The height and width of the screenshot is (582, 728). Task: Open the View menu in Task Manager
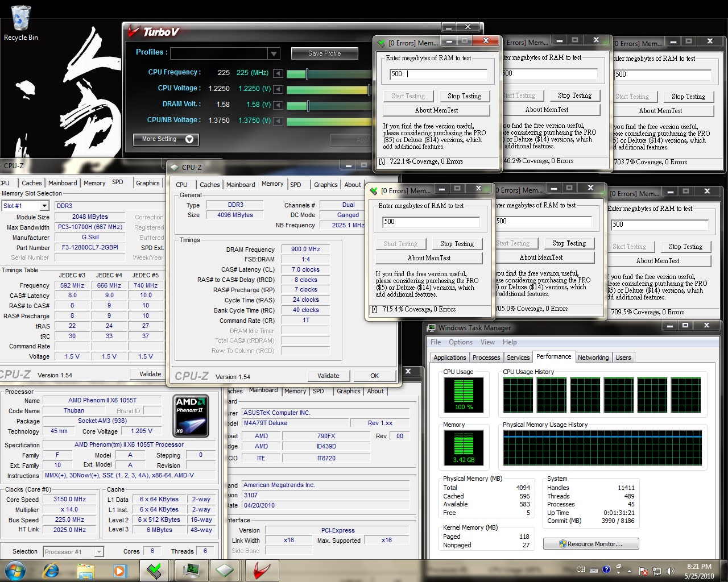coord(487,342)
